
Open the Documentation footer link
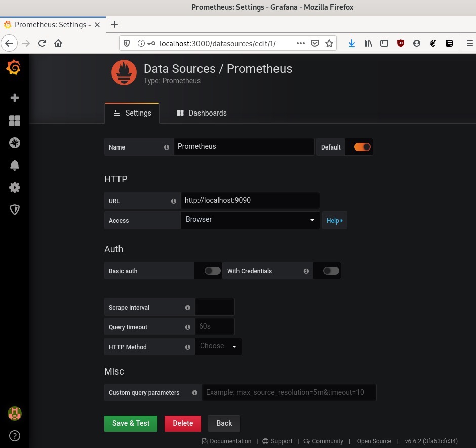coord(227,441)
